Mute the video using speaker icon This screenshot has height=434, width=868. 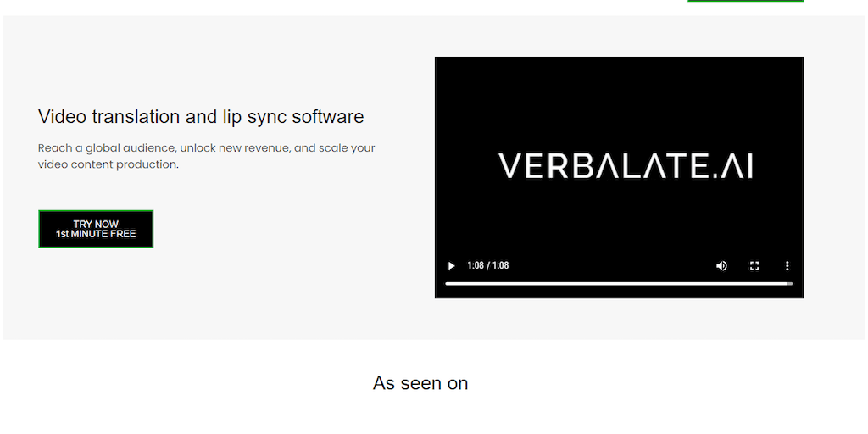721,265
